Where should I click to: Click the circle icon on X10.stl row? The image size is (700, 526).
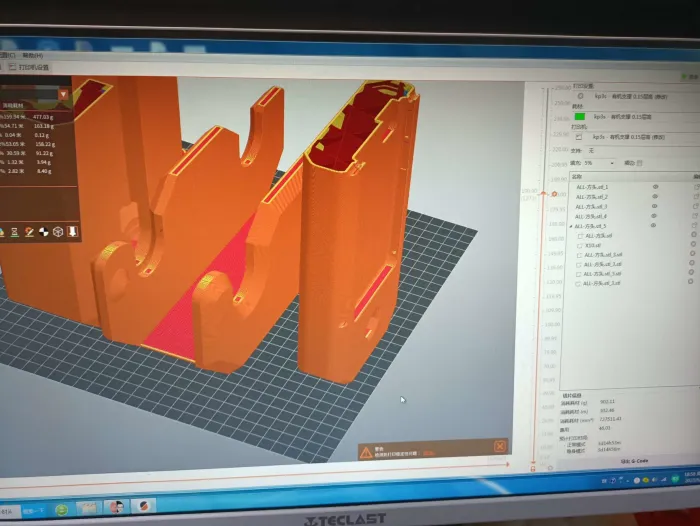tap(692, 244)
